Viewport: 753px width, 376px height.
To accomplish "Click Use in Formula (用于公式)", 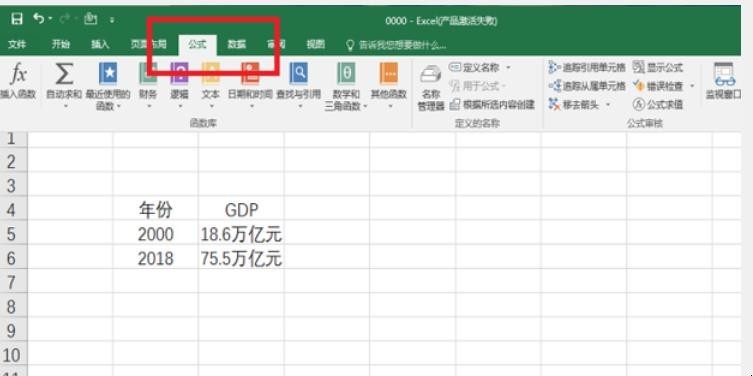I will [x=474, y=86].
